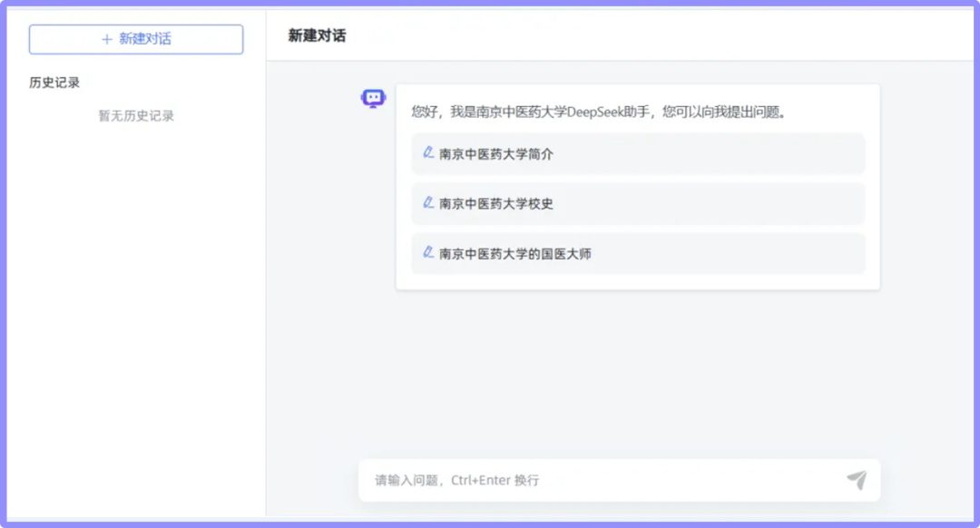Click blank sidebar space under 暂无历史记录
980x528 pixels.
[136, 318]
